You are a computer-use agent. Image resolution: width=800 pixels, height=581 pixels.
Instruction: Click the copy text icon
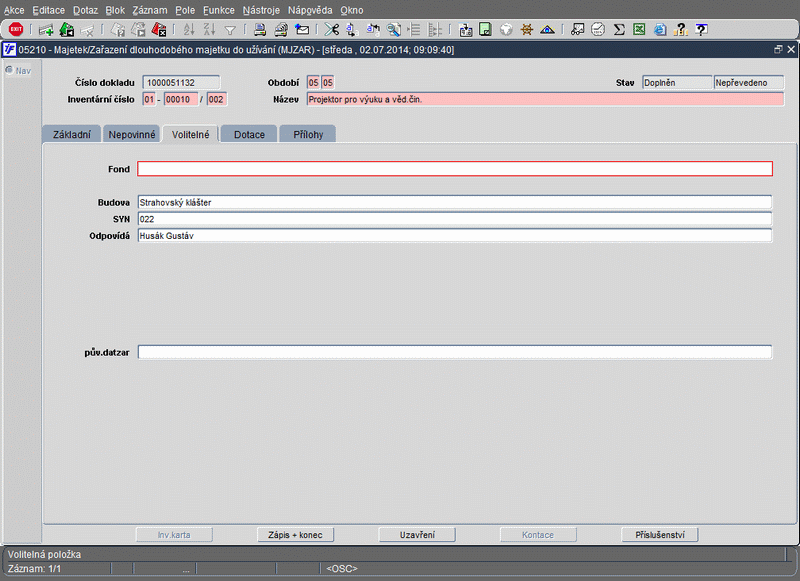(x=352, y=30)
